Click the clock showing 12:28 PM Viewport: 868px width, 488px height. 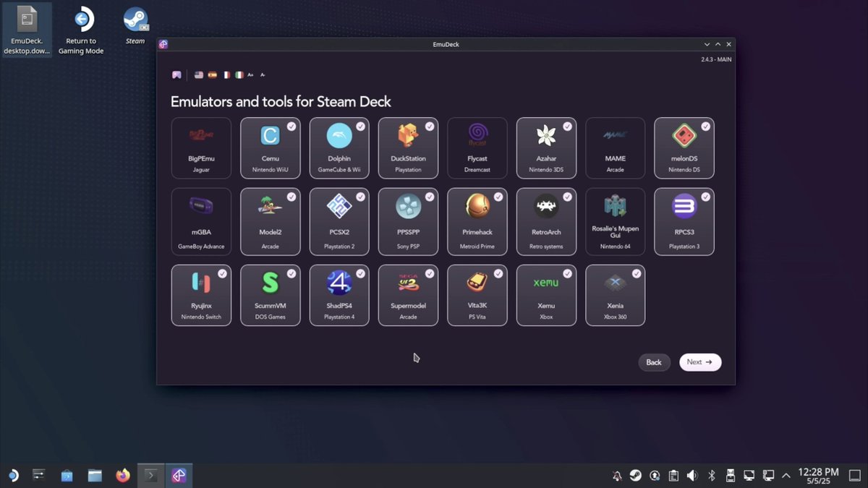(818, 476)
